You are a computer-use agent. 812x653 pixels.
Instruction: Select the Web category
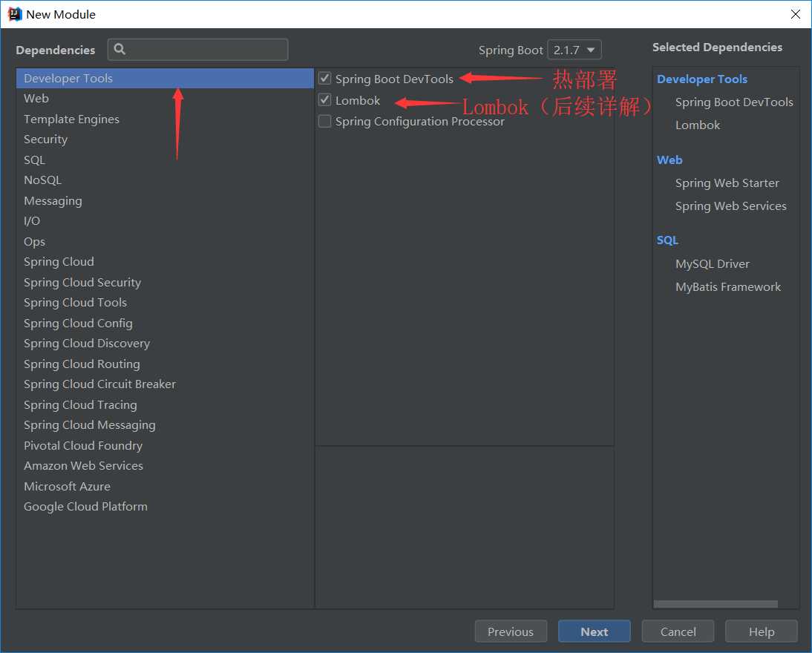pyautogui.click(x=165, y=99)
